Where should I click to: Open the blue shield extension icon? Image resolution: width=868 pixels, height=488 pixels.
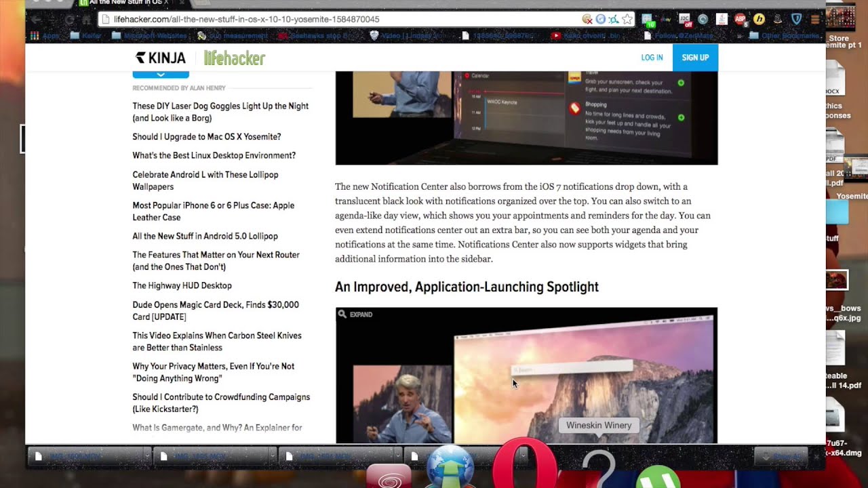tap(797, 20)
